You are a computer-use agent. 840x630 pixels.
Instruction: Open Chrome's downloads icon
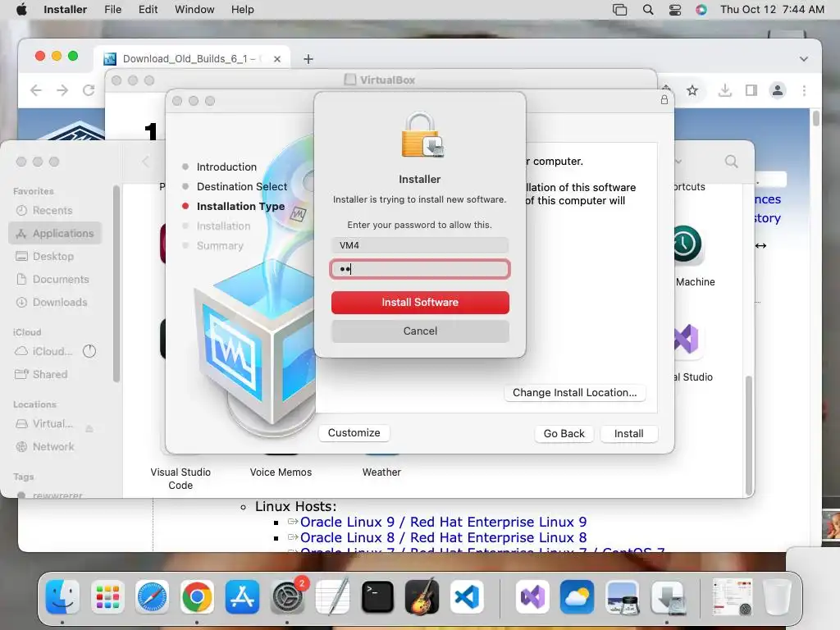(x=724, y=90)
